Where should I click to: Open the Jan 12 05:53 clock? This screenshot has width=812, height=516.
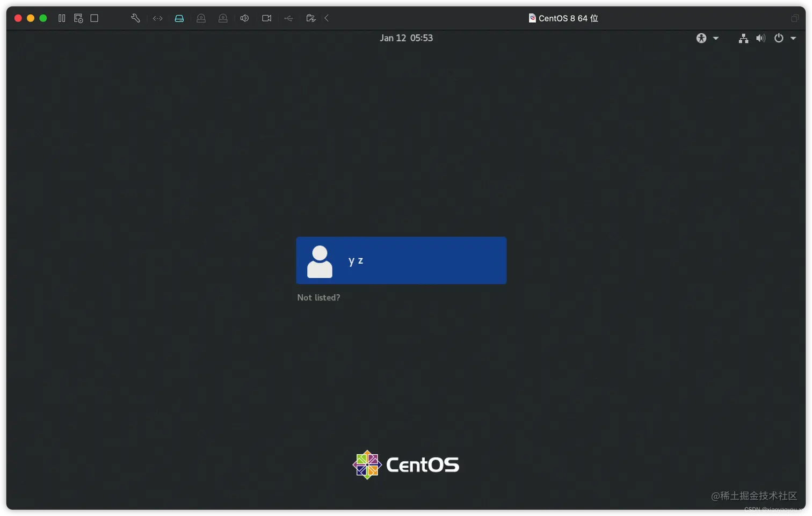coord(406,38)
